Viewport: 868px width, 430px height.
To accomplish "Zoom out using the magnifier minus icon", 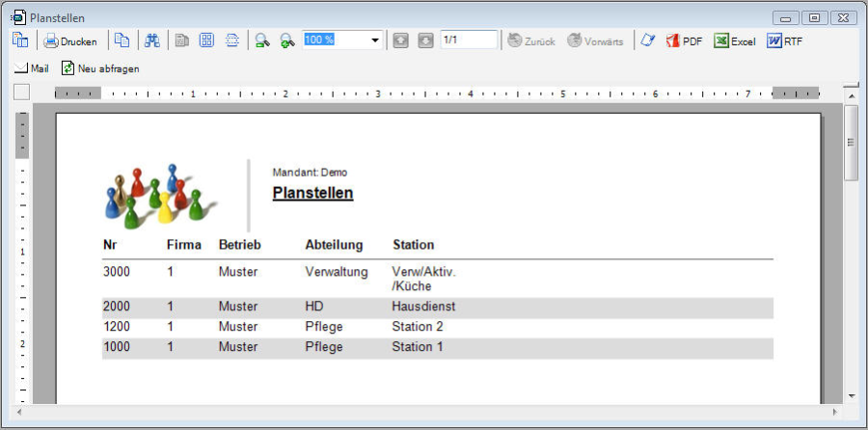I will (261, 40).
